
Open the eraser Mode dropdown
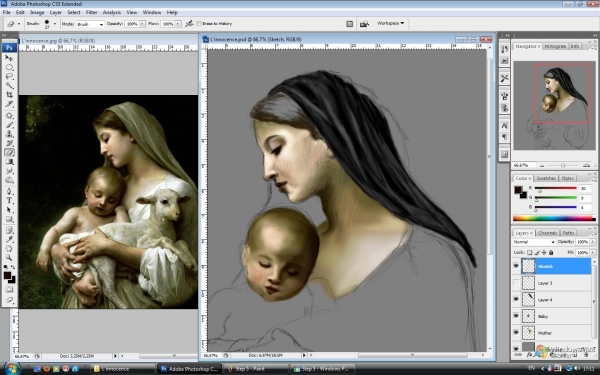point(90,24)
